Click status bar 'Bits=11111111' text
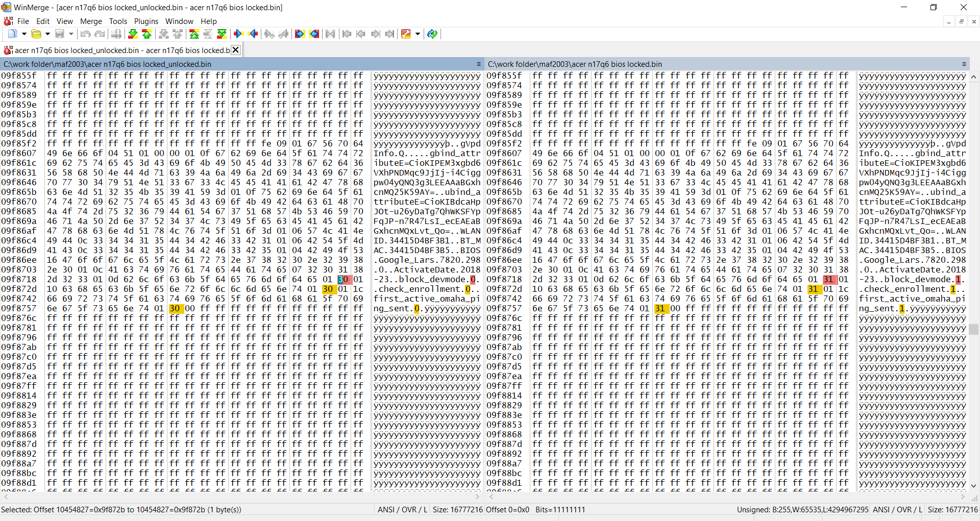The width and height of the screenshot is (980, 521). [x=560, y=510]
